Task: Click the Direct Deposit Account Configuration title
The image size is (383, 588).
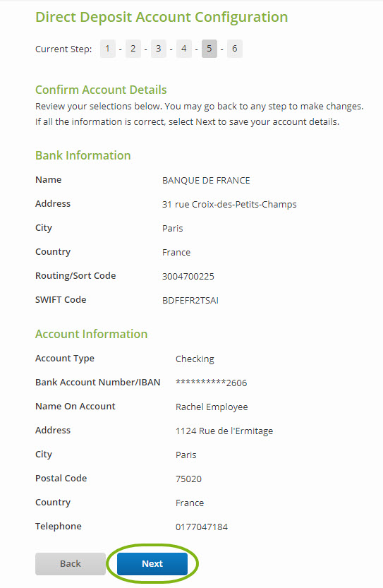Action: (162, 17)
